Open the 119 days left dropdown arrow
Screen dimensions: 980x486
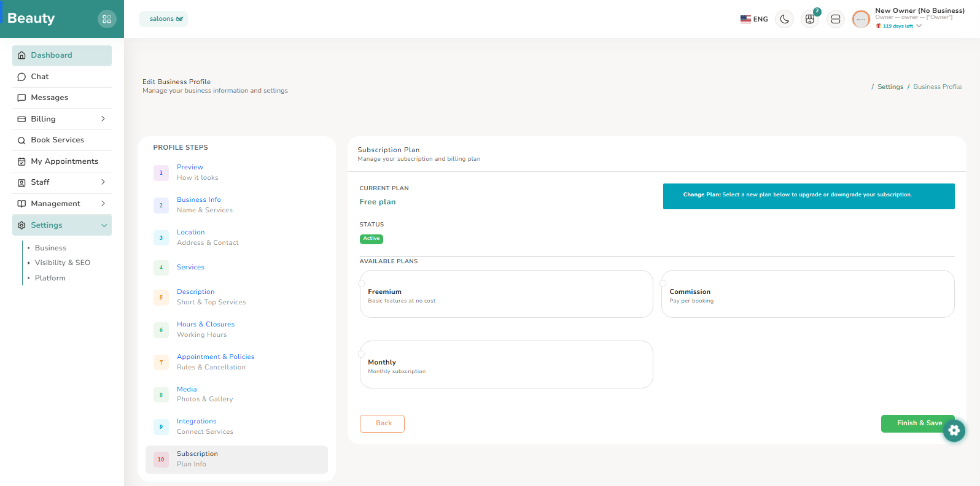tap(919, 26)
